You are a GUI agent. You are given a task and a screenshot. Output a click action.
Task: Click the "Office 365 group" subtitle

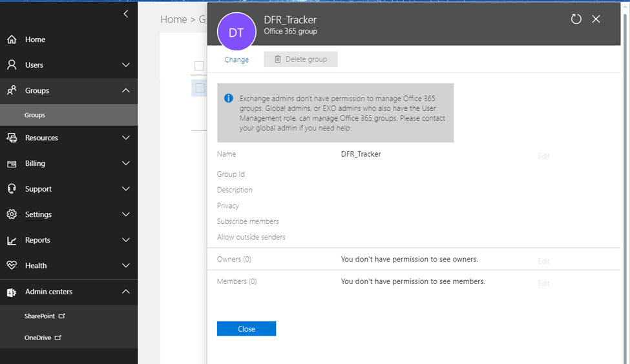click(x=291, y=32)
